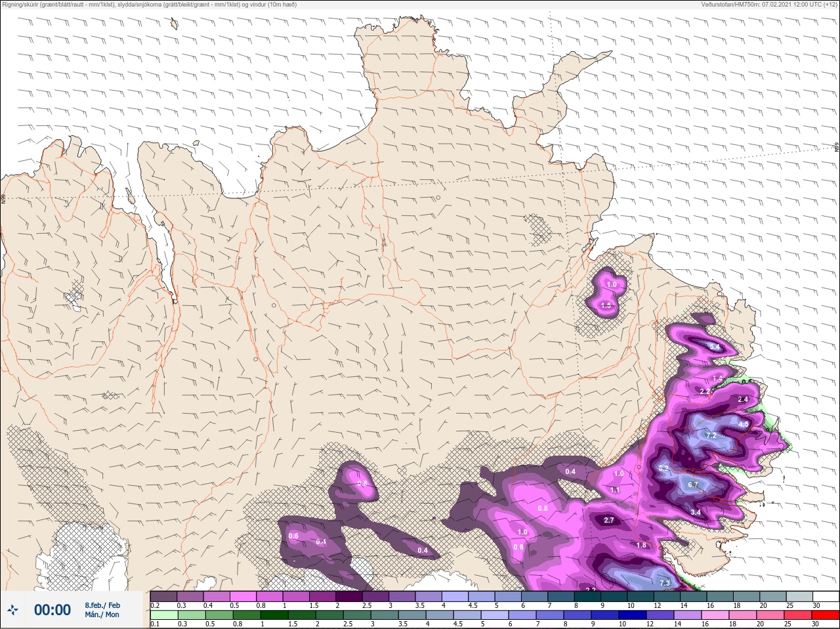Click the 5.4 precipitation value on the map
Viewport: 840px width, 629px height.
(x=715, y=346)
